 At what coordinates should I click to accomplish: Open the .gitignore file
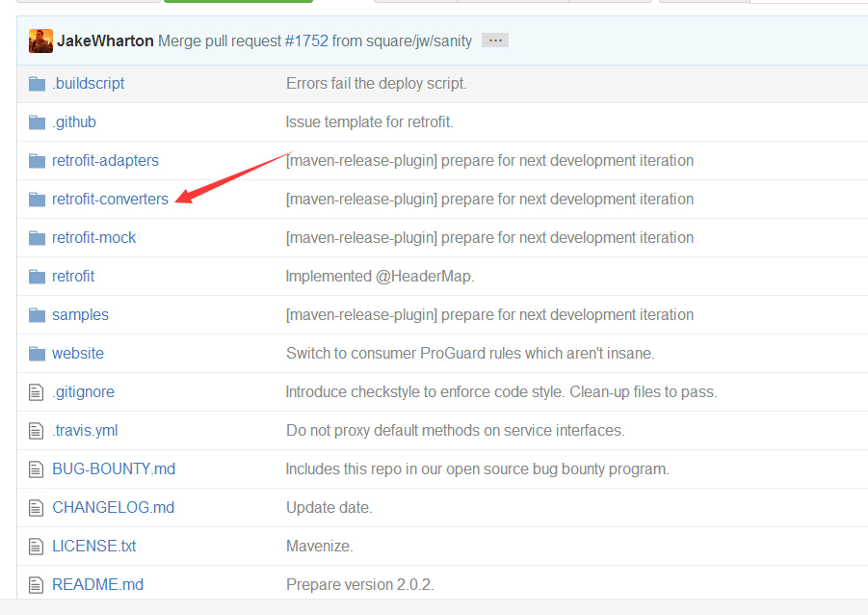coord(83,391)
